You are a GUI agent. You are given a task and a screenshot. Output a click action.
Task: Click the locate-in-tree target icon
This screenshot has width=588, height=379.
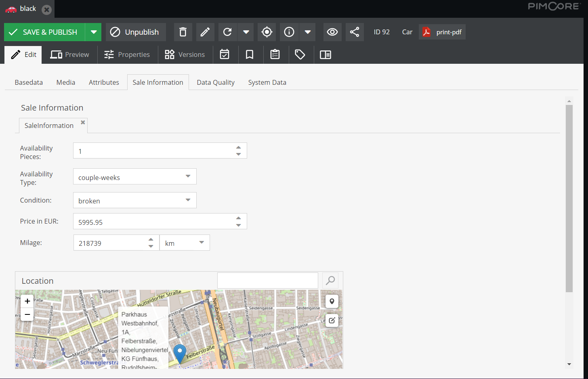click(x=267, y=32)
